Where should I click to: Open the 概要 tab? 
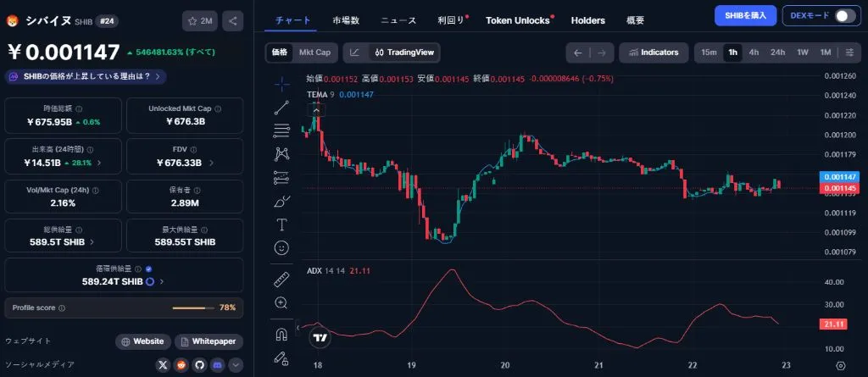tap(635, 20)
